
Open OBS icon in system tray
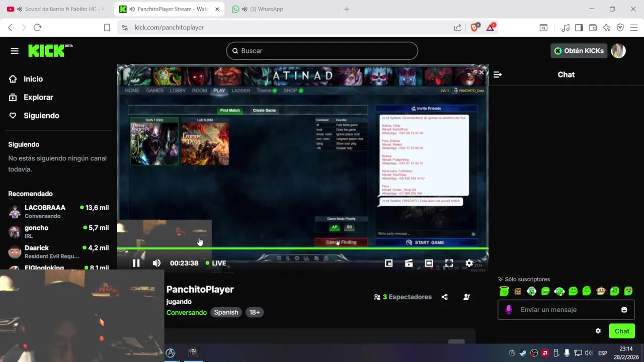click(x=534, y=353)
